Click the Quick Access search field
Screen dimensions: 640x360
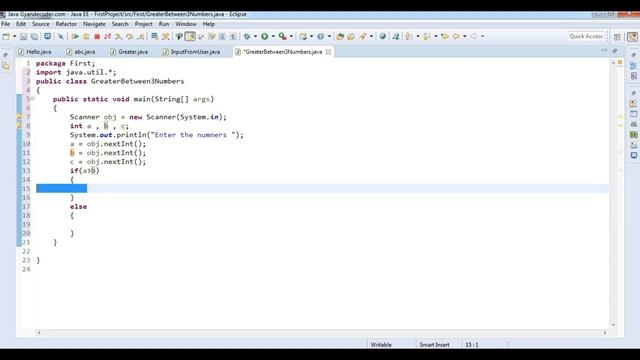point(586,36)
